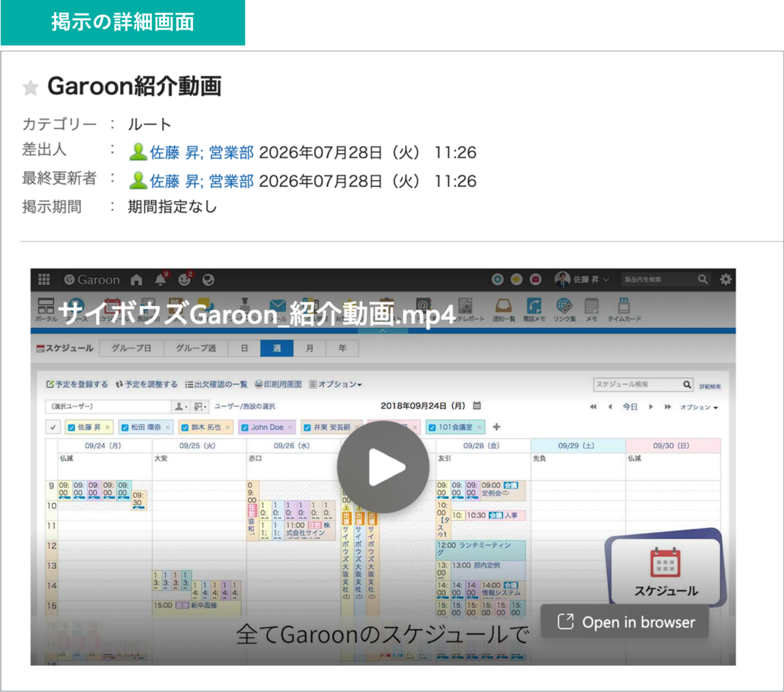Open the 電話メモ phone memo icon
The height and width of the screenshot is (692, 784).
tap(534, 310)
